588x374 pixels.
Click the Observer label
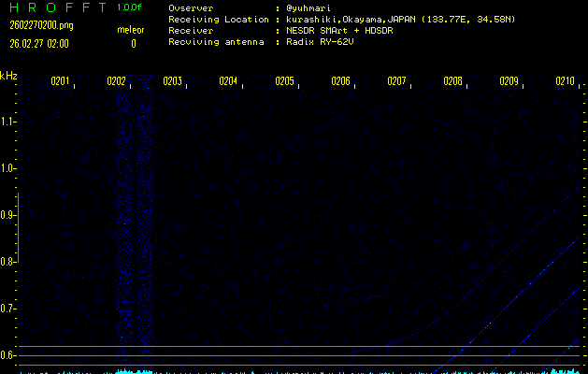(x=191, y=8)
